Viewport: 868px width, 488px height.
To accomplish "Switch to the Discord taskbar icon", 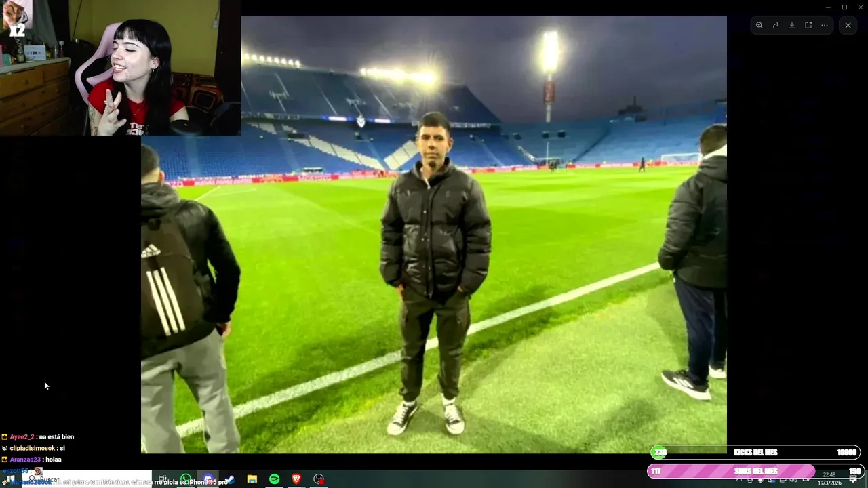I will [x=208, y=479].
